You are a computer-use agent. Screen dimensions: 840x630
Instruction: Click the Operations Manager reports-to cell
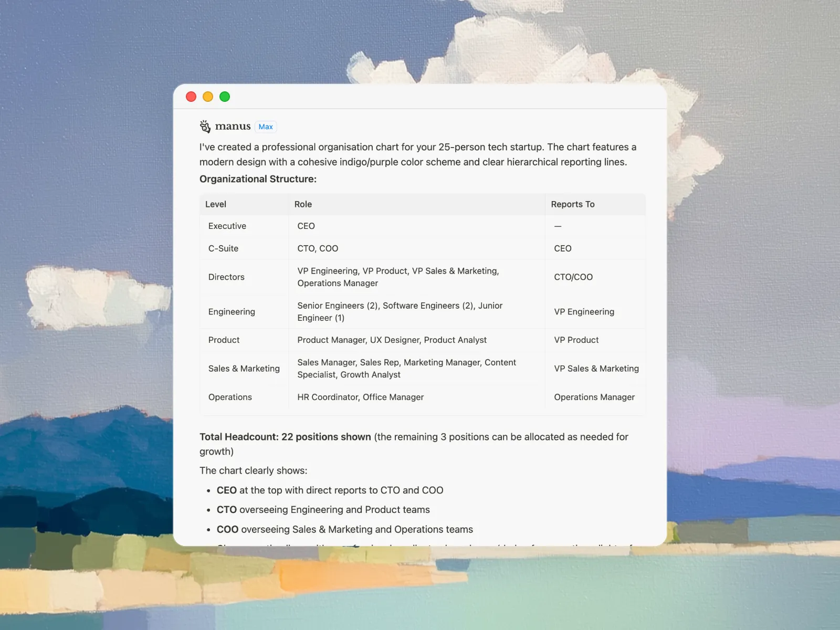(x=594, y=397)
